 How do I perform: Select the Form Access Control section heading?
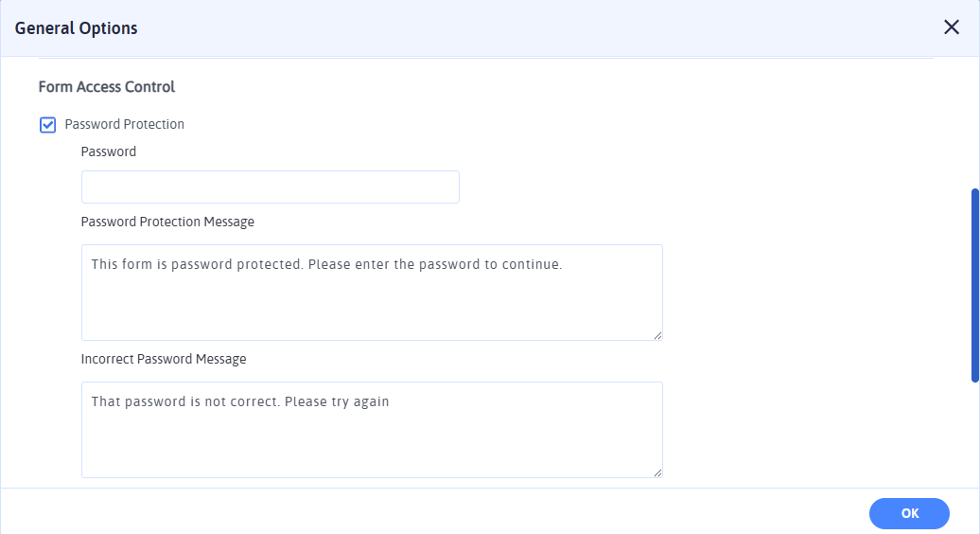(107, 87)
